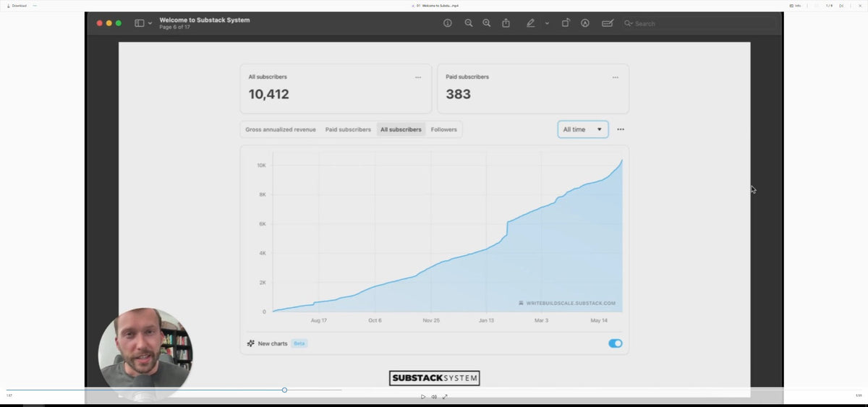The image size is (868, 407).
Task: Select the highlight pen tool
Action: (x=531, y=23)
